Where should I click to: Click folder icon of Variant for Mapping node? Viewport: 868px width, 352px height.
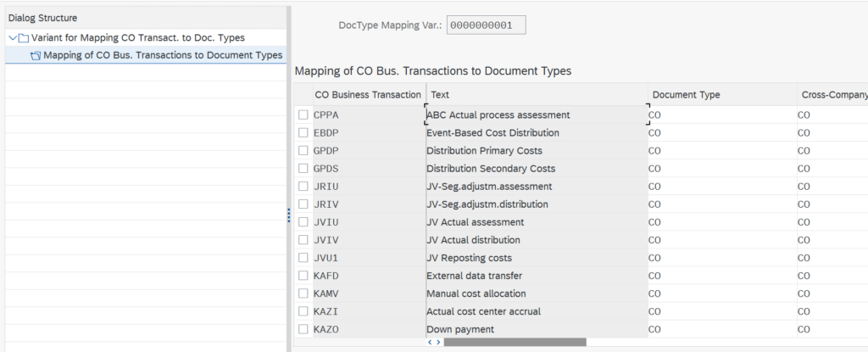tap(24, 38)
